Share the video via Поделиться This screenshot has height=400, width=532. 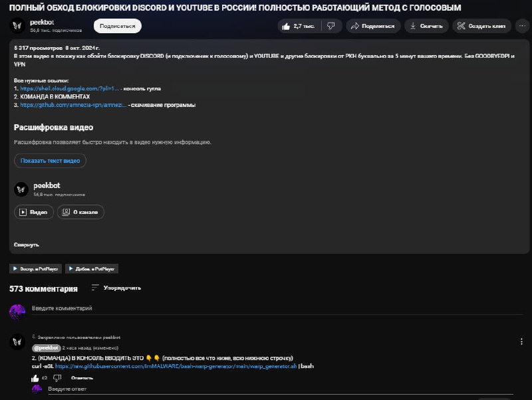tap(373, 26)
